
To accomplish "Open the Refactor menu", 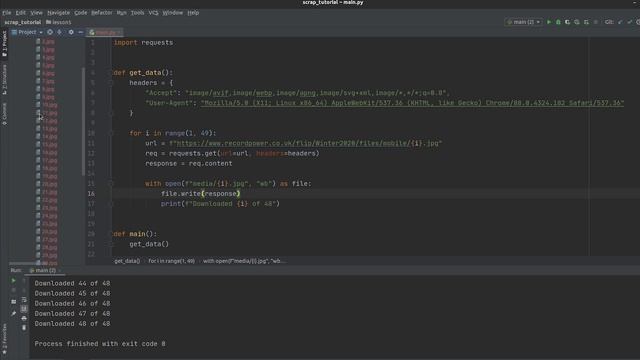I will tap(102, 13).
